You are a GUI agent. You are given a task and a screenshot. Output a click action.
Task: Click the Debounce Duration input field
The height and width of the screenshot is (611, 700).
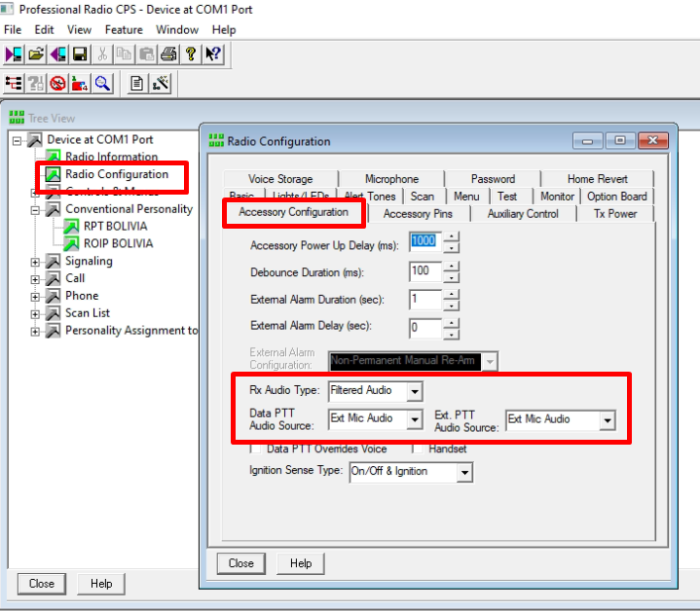424,271
